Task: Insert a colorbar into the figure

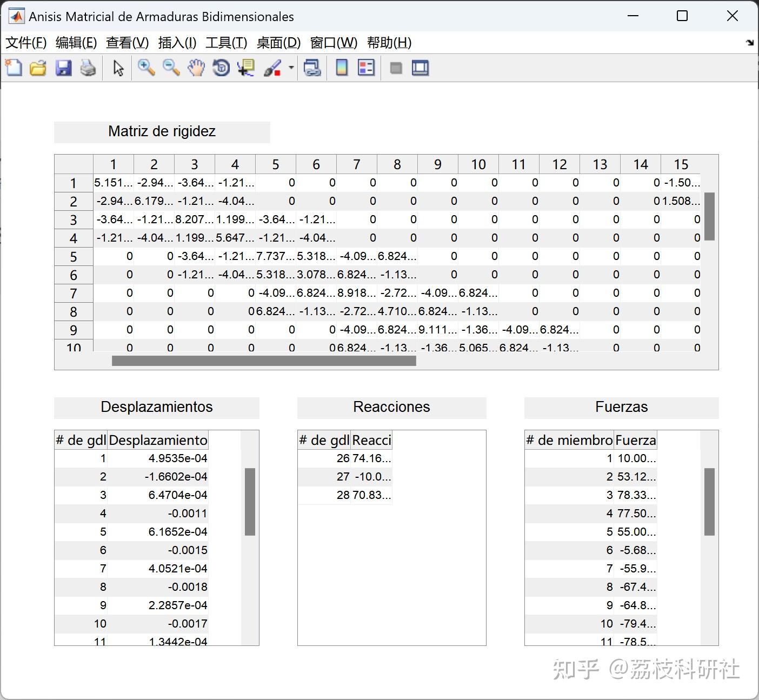Action: [341, 68]
